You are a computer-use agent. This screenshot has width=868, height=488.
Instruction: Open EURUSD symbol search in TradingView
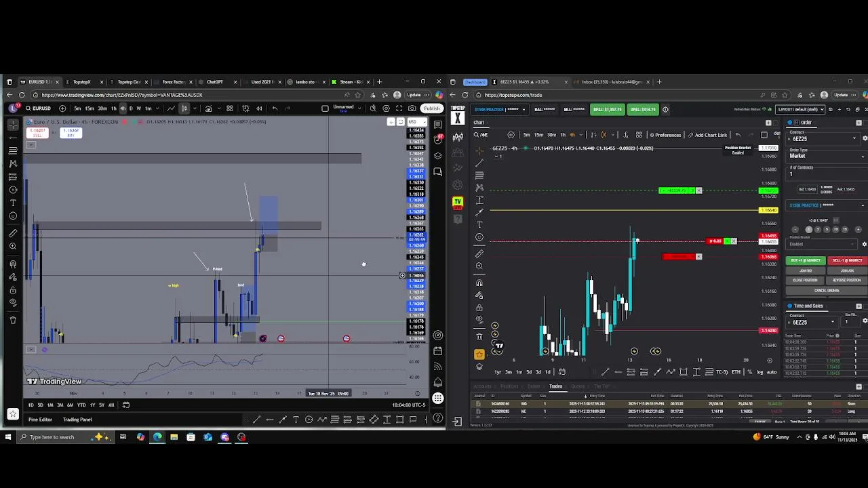coord(39,108)
